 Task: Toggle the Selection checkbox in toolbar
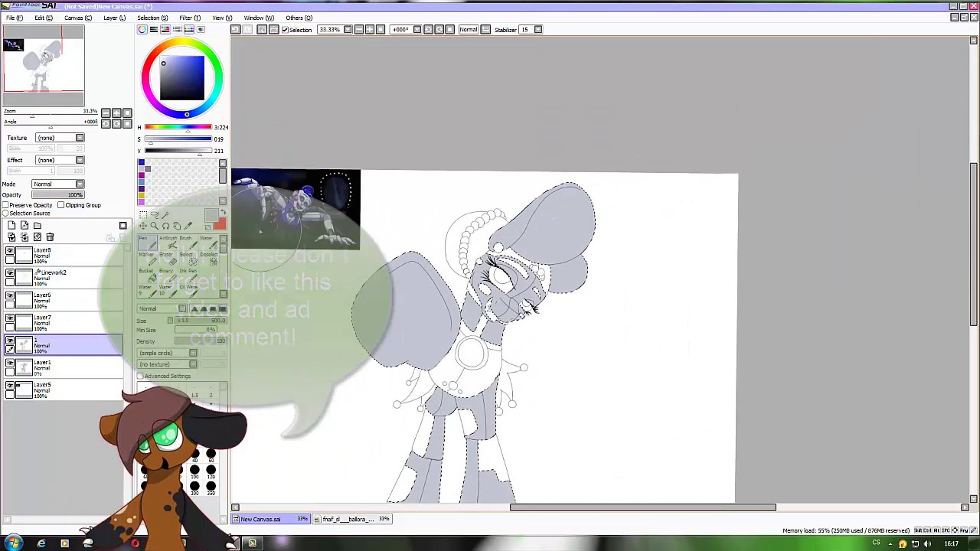click(x=285, y=30)
